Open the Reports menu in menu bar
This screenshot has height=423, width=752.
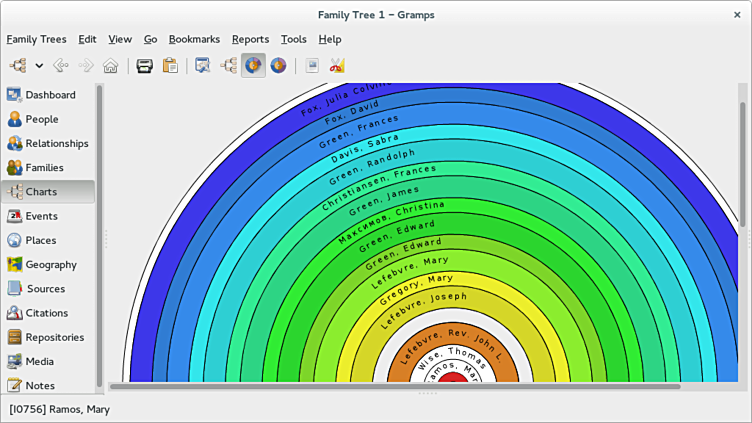tap(250, 39)
